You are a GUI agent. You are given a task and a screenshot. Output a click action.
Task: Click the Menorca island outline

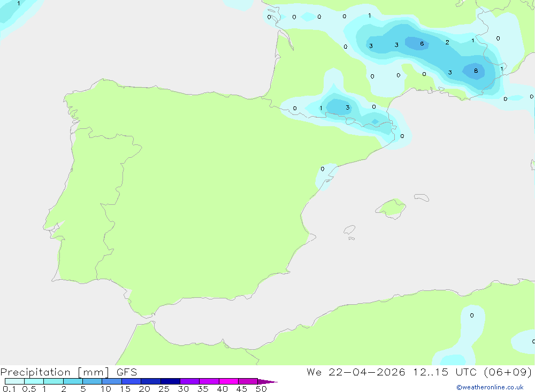(x=422, y=197)
